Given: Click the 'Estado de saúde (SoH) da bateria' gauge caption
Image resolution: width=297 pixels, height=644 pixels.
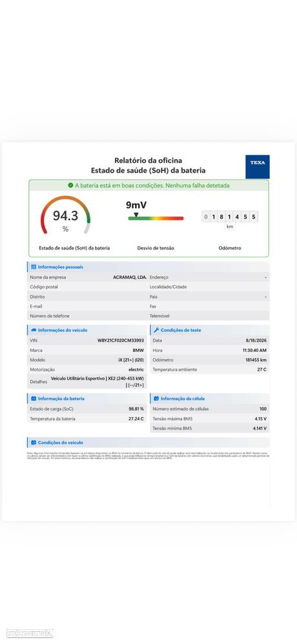Looking at the screenshot, I should [x=74, y=248].
